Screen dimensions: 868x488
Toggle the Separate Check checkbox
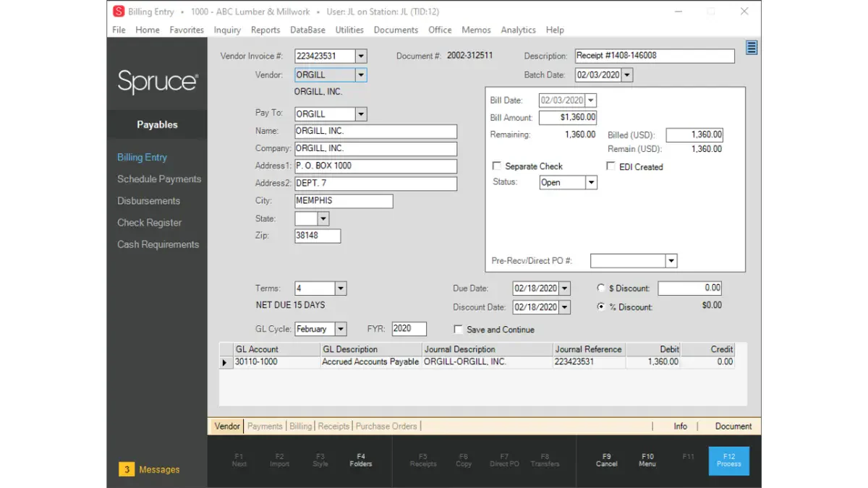(x=497, y=166)
